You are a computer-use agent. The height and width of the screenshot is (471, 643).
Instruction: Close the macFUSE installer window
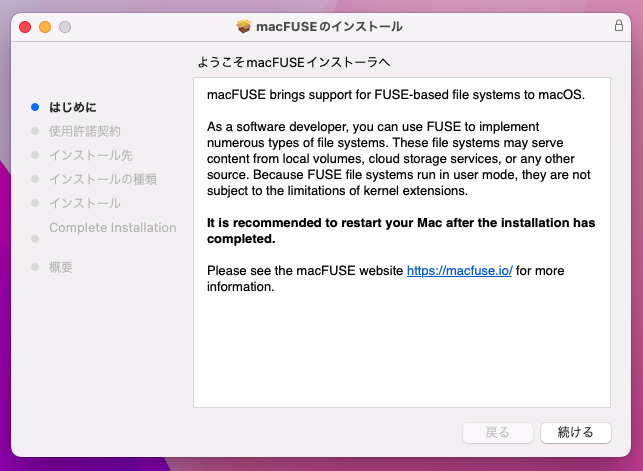pyautogui.click(x=25, y=25)
